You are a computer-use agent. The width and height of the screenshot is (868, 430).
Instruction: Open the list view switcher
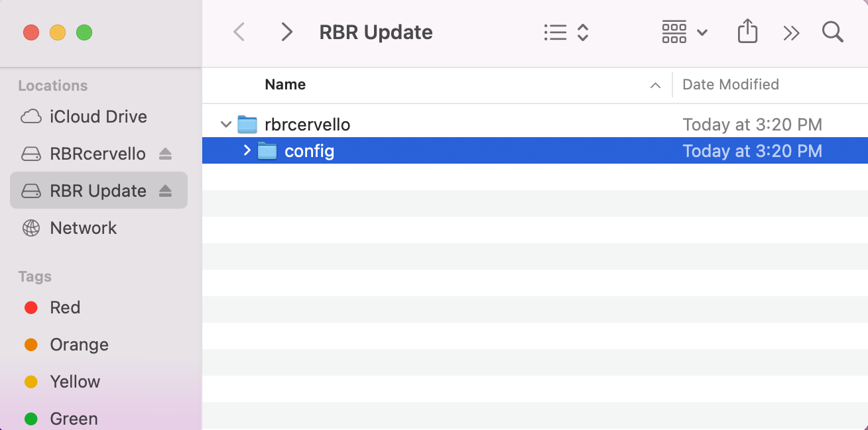click(566, 32)
